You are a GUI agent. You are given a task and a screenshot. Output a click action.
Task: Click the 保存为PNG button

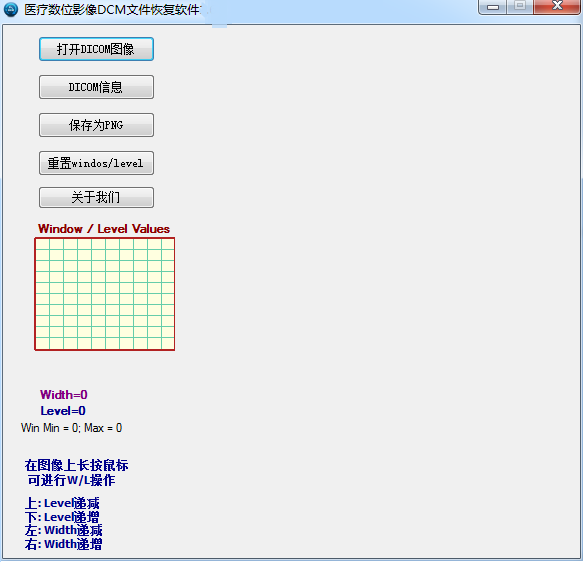(x=96, y=125)
